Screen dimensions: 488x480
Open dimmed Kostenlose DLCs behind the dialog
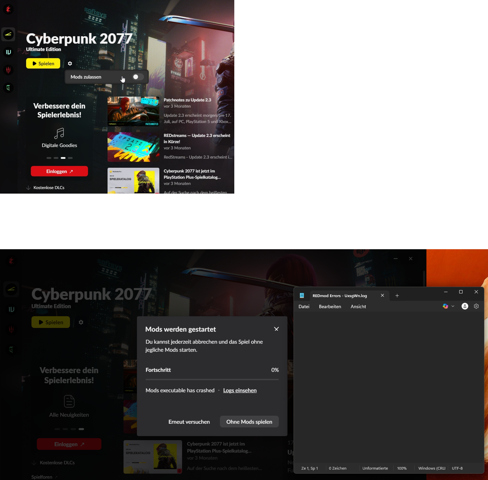[x=54, y=463]
